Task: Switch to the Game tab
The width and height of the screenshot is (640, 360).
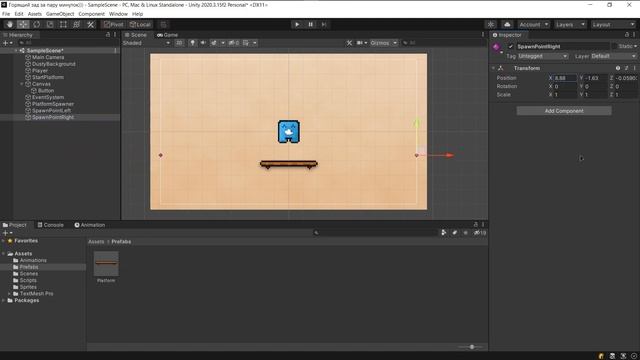Action: 167,35
